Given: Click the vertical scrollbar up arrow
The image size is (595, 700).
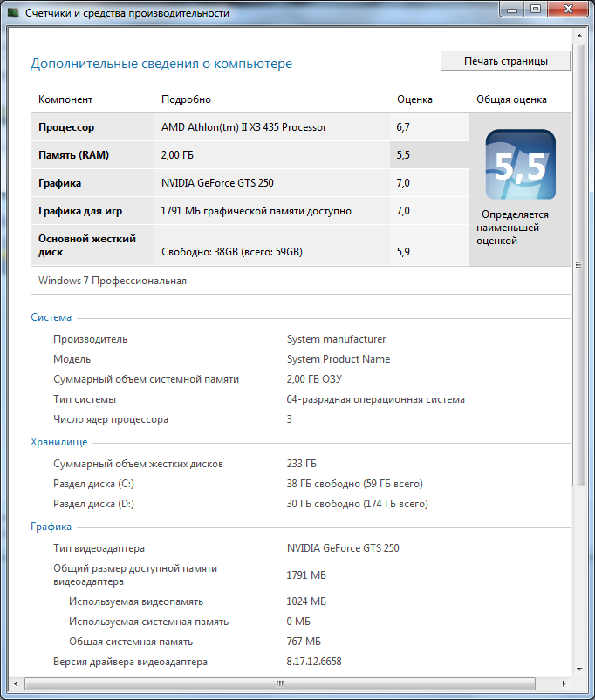Looking at the screenshot, I should 579,36.
